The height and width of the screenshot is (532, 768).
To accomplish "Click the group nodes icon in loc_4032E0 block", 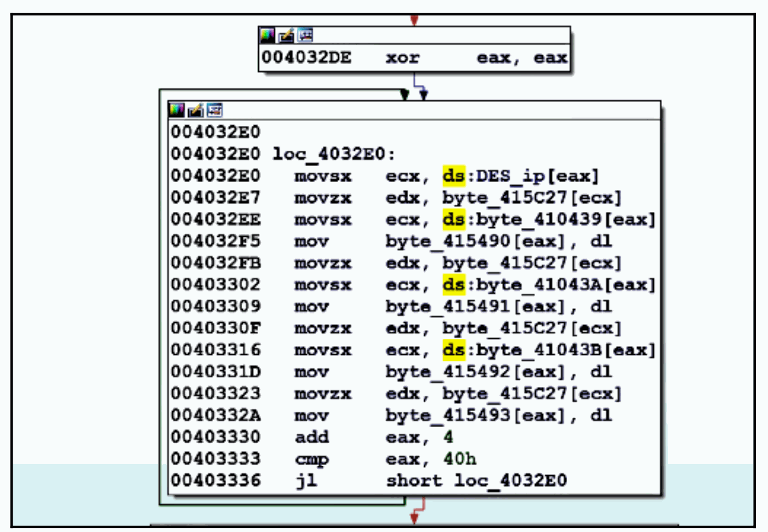I will [x=215, y=110].
